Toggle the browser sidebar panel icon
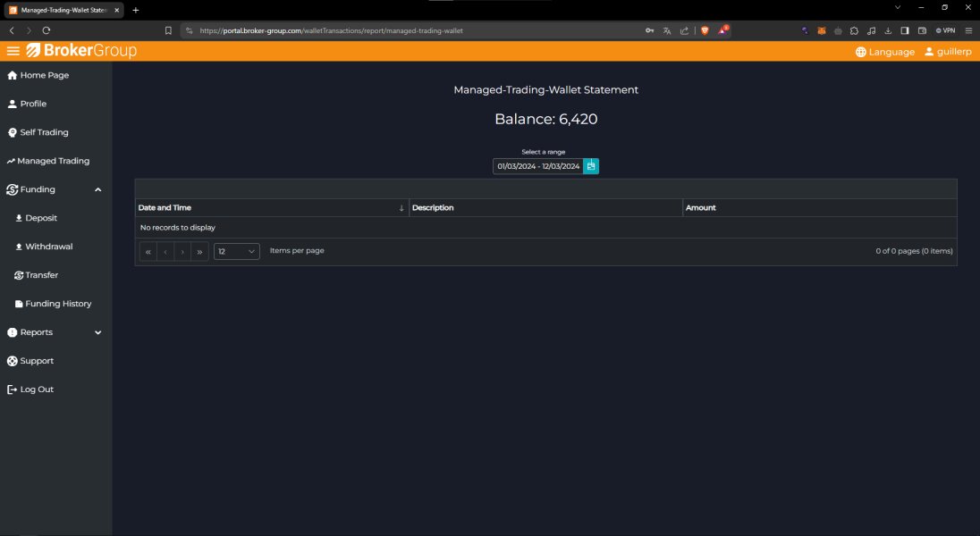980x536 pixels. coord(905,30)
